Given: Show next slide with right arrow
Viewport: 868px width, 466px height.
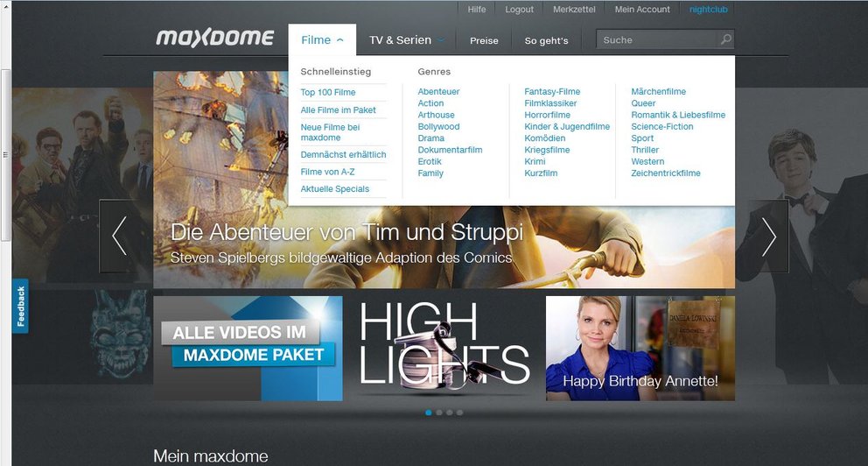Looking at the screenshot, I should click(x=769, y=236).
